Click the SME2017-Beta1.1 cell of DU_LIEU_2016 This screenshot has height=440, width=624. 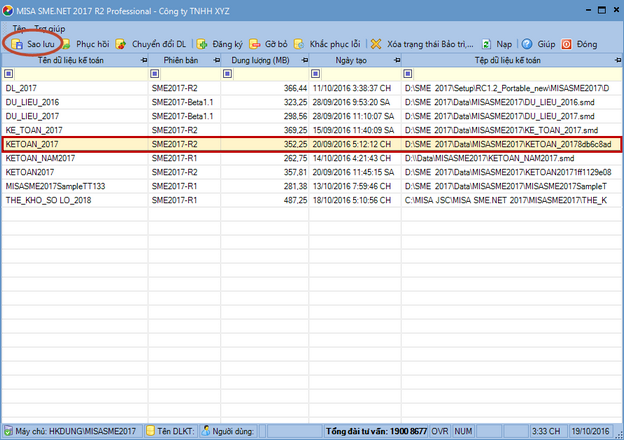[x=182, y=102]
